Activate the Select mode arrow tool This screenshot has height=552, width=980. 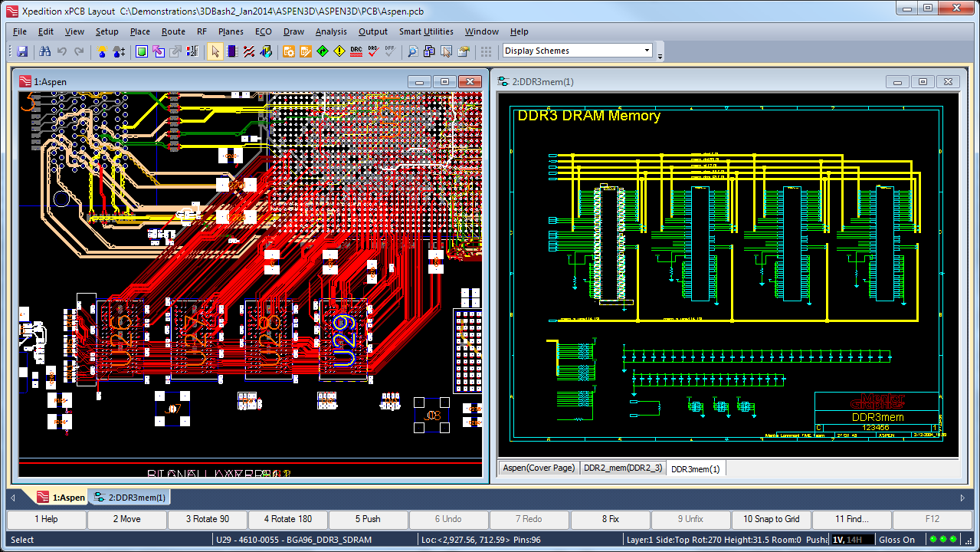click(x=215, y=51)
